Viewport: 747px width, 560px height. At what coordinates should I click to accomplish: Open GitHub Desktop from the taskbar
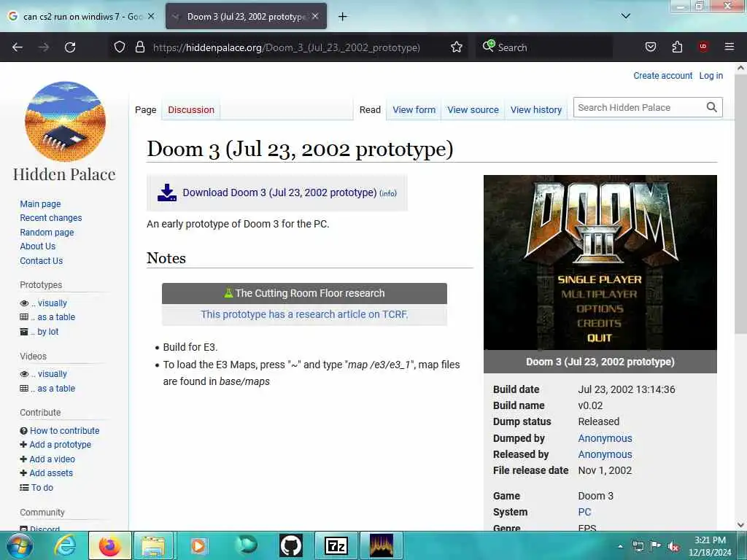tap(290, 545)
